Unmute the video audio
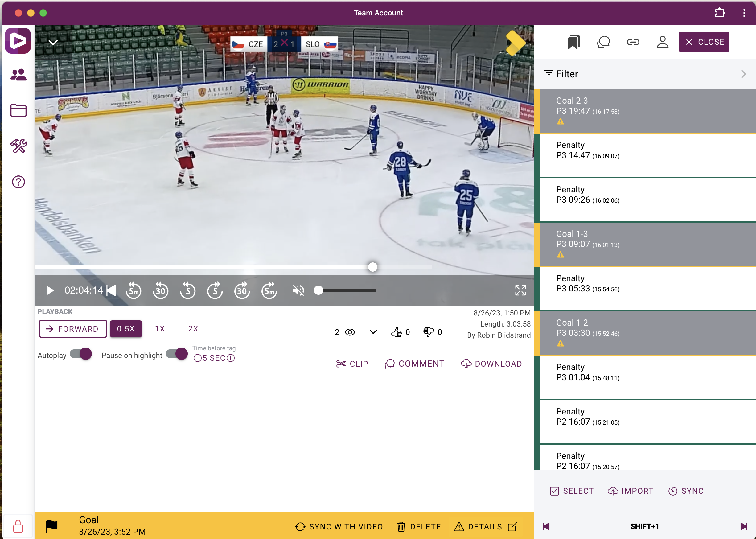The width and height of the screenshot is (756, 539). click(298, 290)
